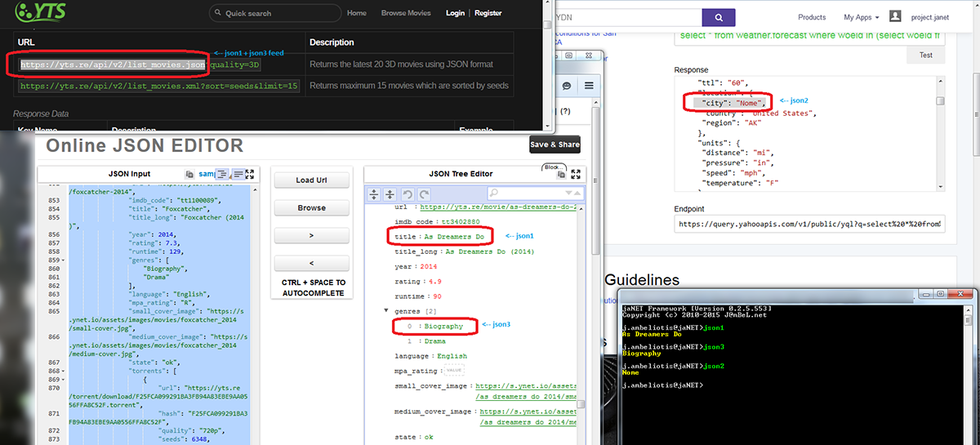980x445 pixels.
Task: Collapse all fields in JSON Tree Editor
Action: pos(390,194)
